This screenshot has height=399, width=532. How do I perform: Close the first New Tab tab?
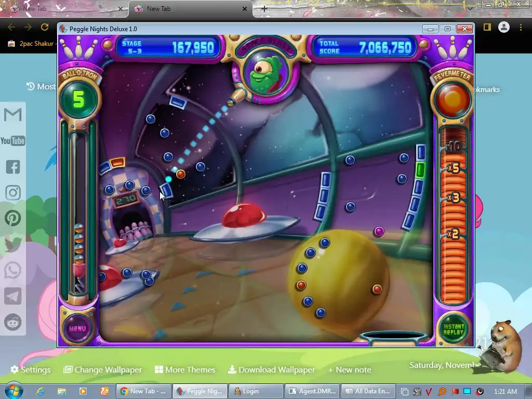pyautogui.click(x=120, y=9)
